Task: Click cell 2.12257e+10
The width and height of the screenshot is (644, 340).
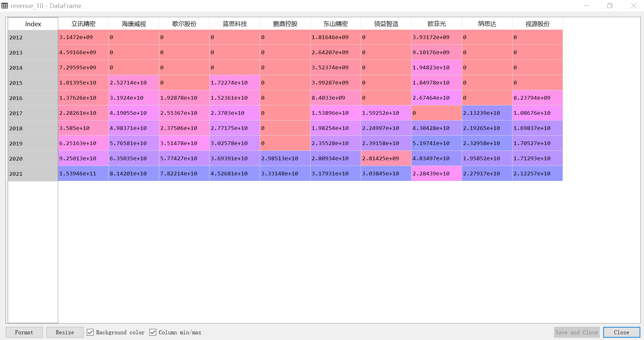Action: tap(538, 174)
